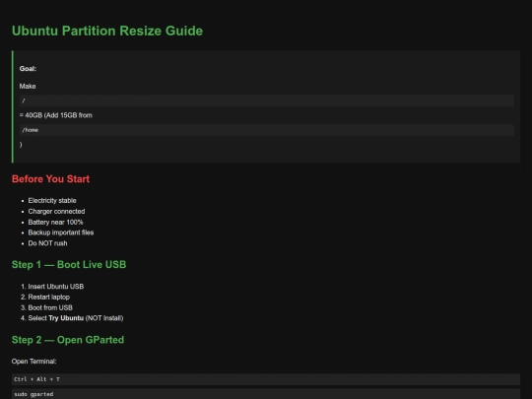Click the Battery near 100% item
Screen dimensions: 532x399
click(x=55, y=223)
